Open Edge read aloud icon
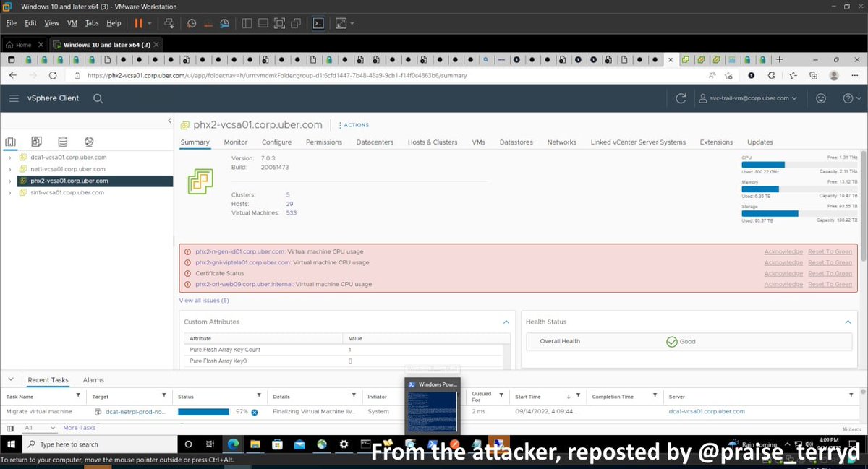868x469 pixels. tap(712, 75)
